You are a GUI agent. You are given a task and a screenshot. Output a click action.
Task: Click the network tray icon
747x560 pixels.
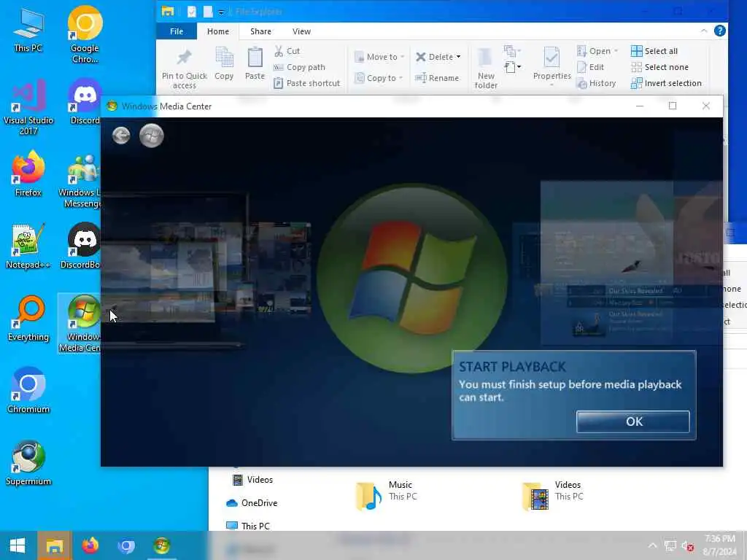click(670, 546)
